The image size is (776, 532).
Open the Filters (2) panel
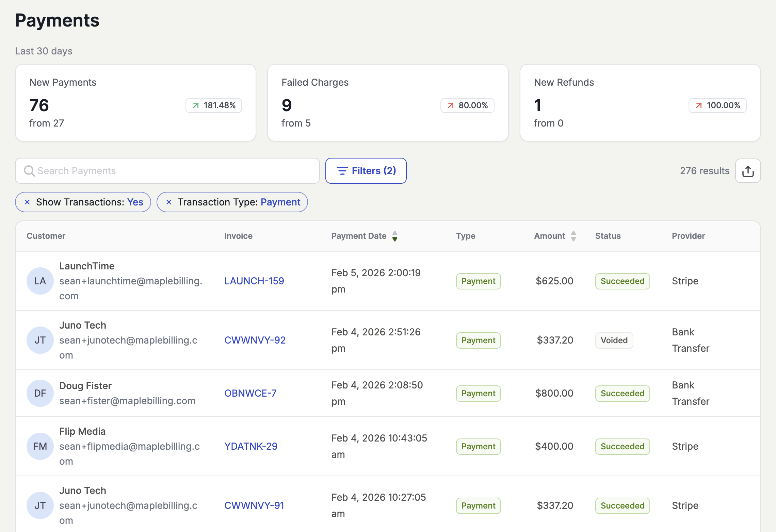[366, 171]
